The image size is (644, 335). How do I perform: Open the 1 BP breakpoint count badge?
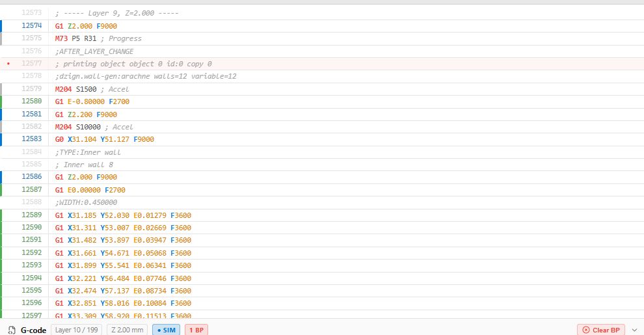(x=196, y=330)
